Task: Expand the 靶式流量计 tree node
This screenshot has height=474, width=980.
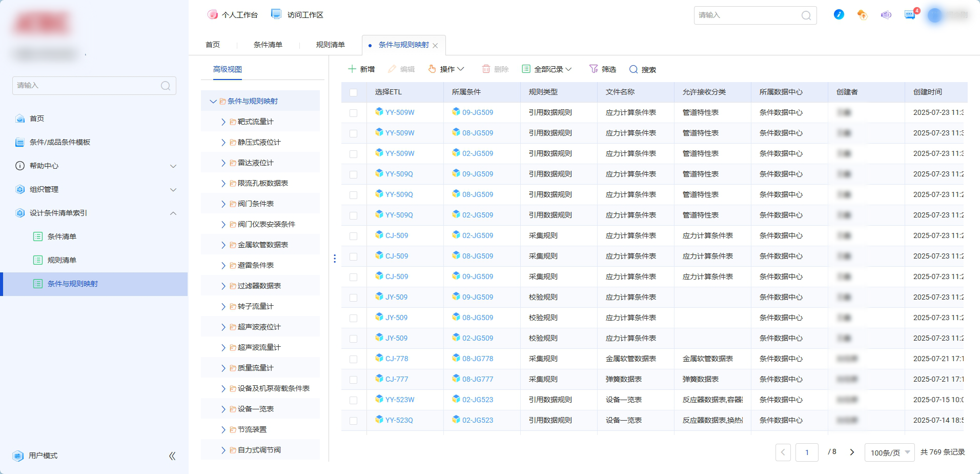Action: pos(223,122)
